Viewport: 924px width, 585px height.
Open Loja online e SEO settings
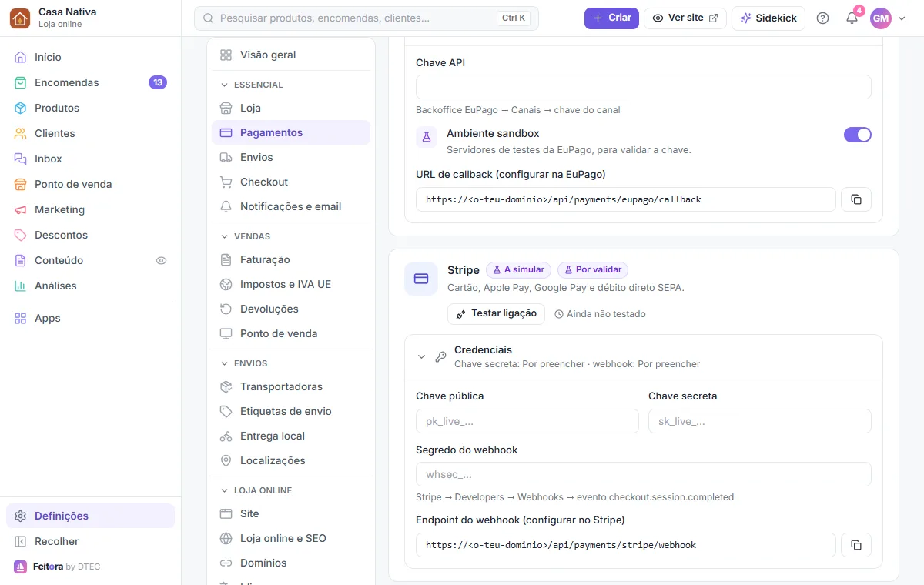[x=291, y=538]
